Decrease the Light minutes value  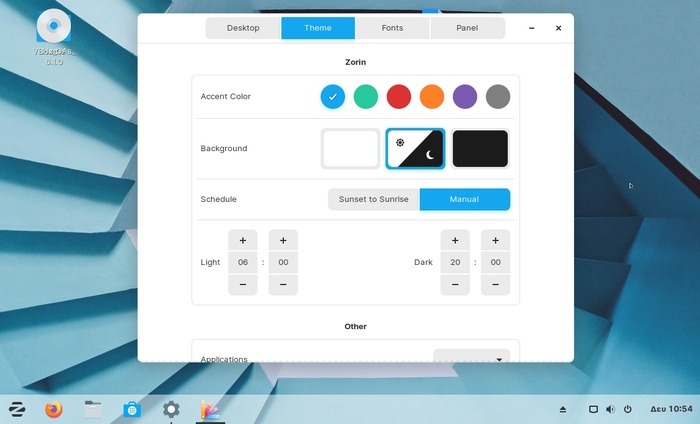coord(283,284)
